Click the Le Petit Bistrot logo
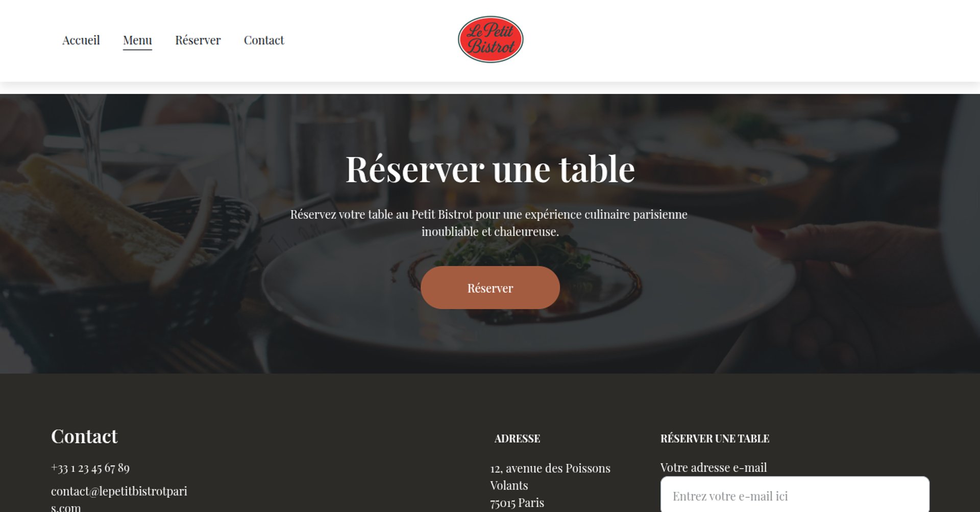This screenshot has width=980, height=512. 491,39
